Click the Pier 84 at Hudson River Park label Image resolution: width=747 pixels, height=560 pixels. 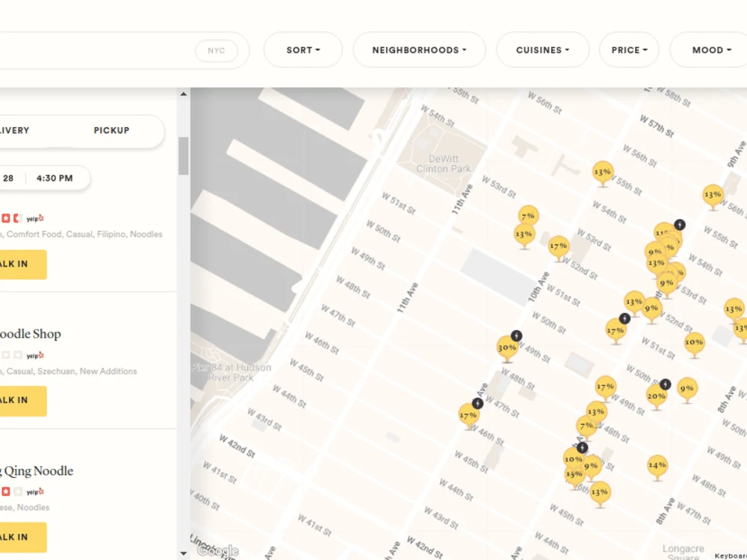point(232,373)
